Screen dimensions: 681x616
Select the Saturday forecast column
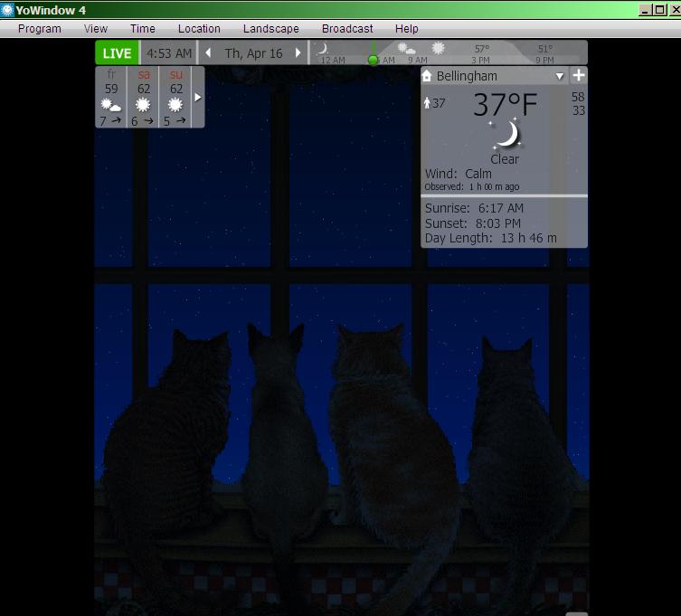pyautogui.click(x=143, y=97)
